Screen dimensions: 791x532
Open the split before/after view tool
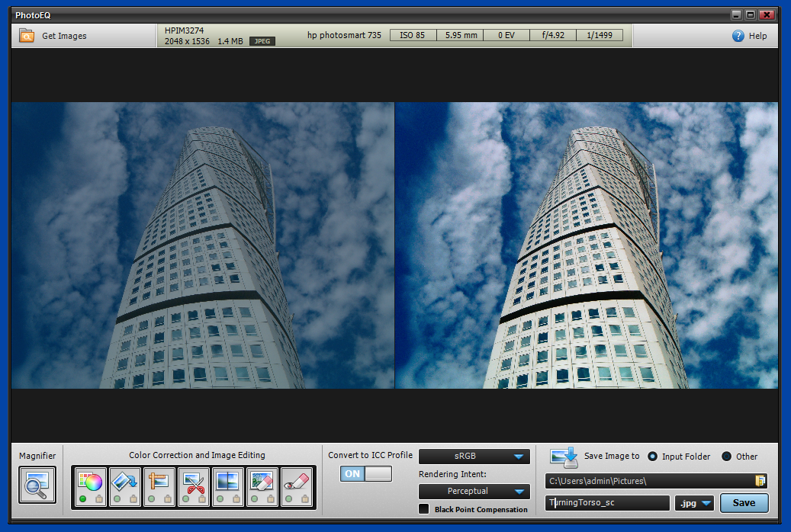pyautogui.click(x=227, y=481)
